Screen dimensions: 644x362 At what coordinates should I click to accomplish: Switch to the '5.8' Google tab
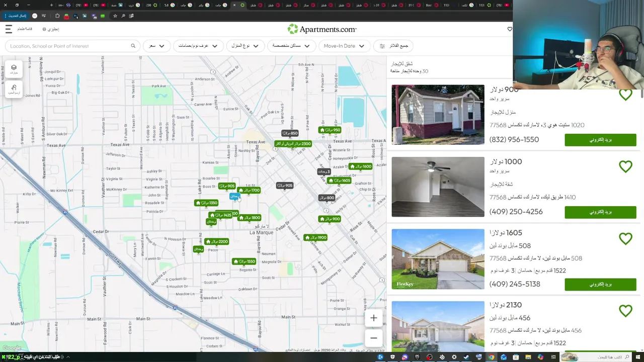[x=170, y=5]
